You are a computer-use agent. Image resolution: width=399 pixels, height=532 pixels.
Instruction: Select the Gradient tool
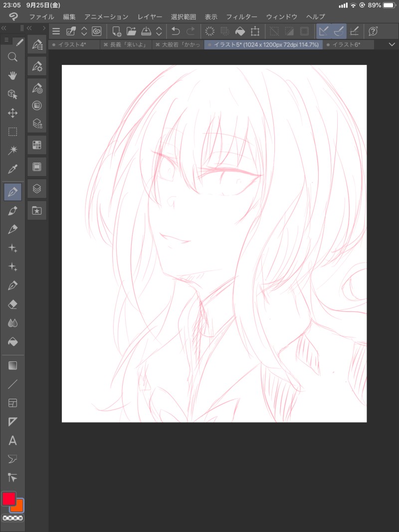click(x=12, y=365)
